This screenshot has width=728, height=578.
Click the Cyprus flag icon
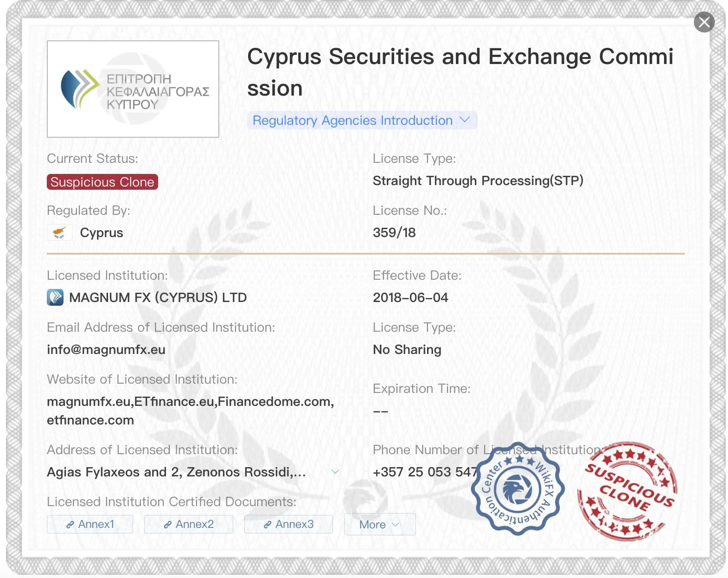pos(59,232)
